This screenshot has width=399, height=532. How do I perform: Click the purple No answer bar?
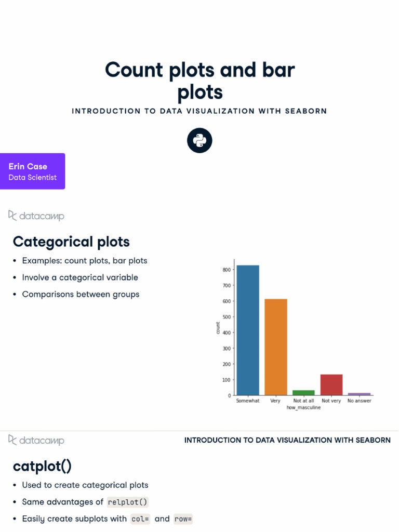(359, 394)
